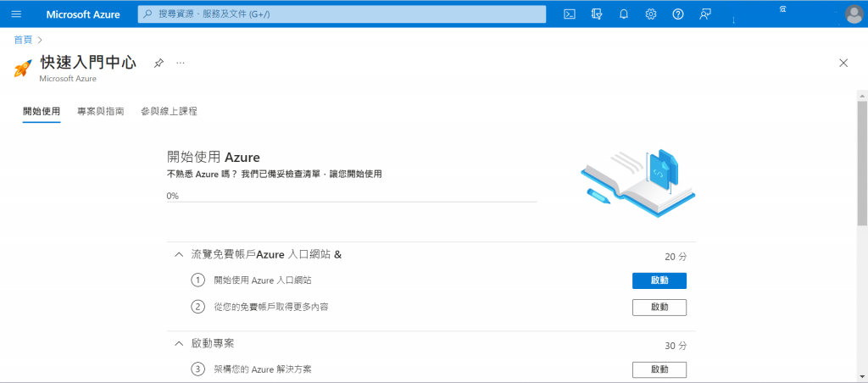This screenshot has width=868, height=383.
Task: Switch to 參與線上課程 tab
Action: pyautogui.click(x=169, y=112)
